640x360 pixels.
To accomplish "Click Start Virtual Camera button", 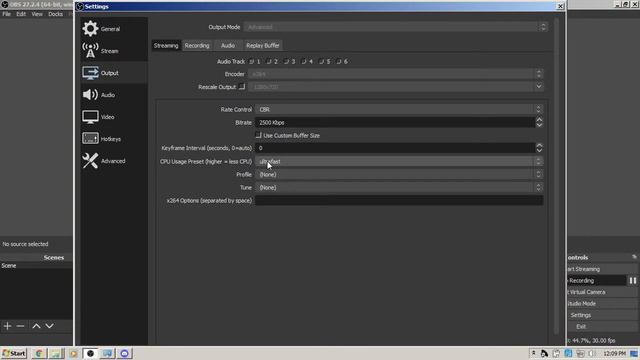I will [x=602, y=292].
